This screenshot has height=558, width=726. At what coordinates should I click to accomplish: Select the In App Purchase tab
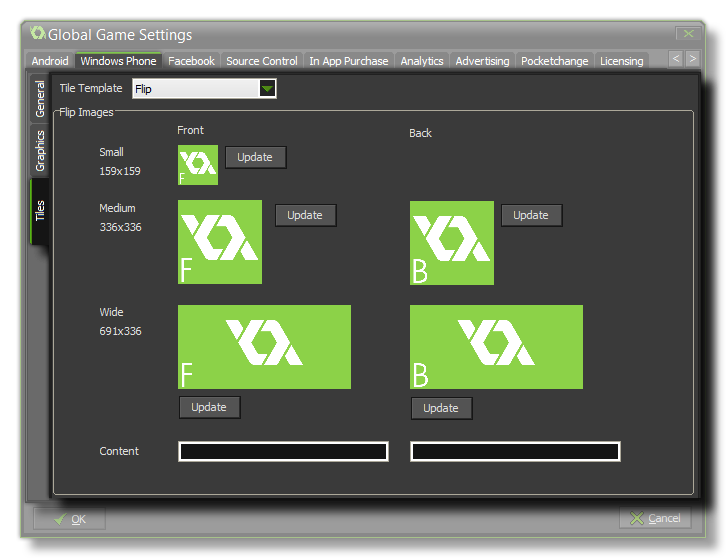[348, 61]
